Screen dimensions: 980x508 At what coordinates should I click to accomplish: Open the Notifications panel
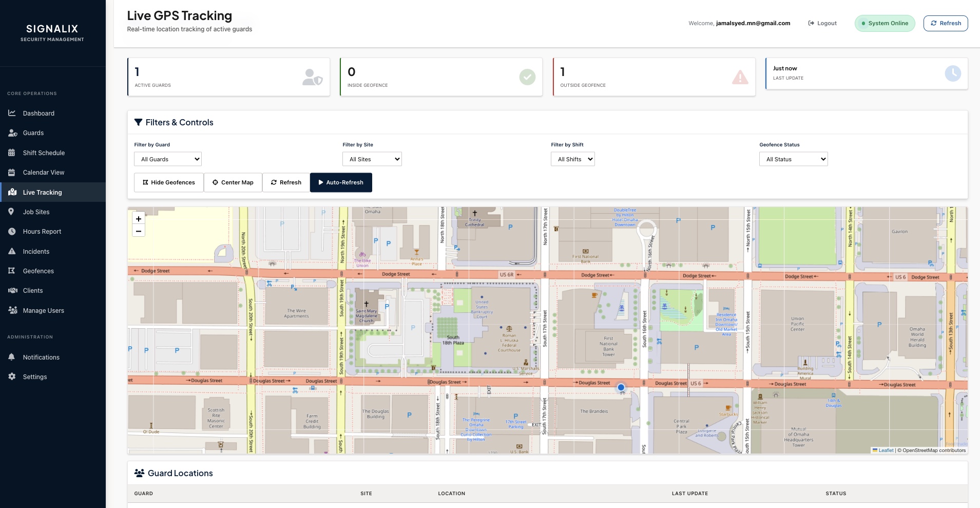[41, 357]
